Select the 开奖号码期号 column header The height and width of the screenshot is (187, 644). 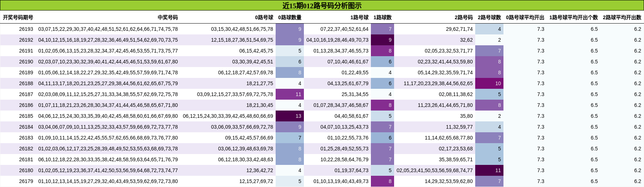(x=18, y=17)
